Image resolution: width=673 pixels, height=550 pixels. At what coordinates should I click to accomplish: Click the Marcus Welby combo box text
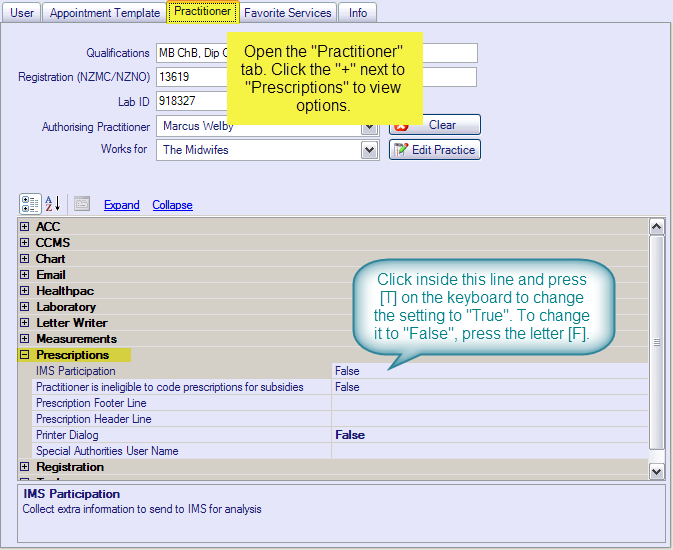[x=198, y=126]
